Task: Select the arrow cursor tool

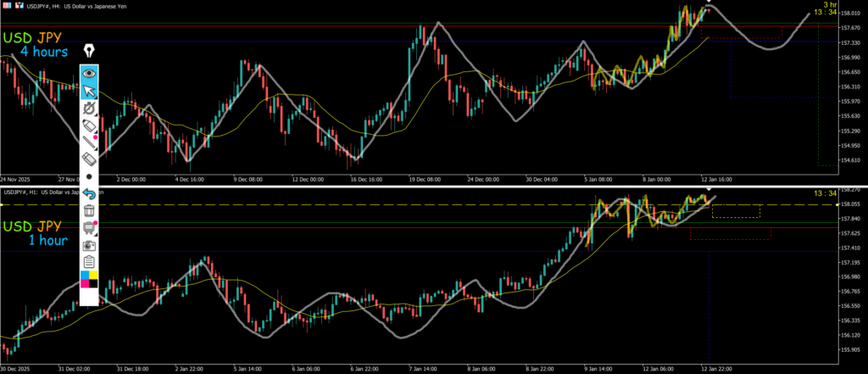Action: point(89,91)
